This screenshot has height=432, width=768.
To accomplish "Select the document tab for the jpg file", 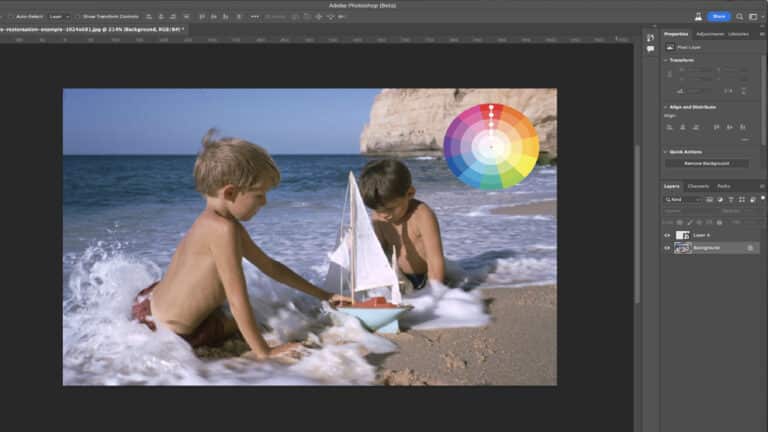I will [x=92, y=29].
